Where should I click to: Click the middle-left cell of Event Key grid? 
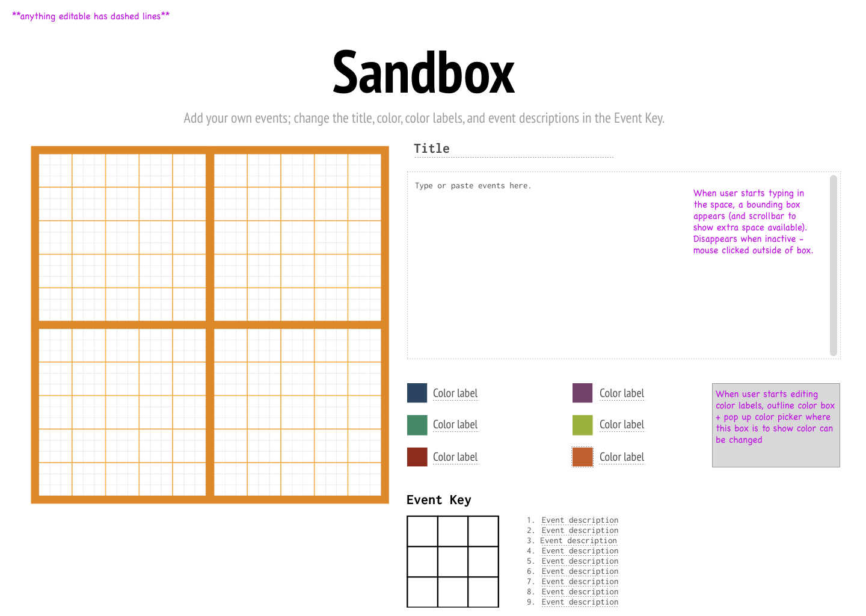[x=423, y=562]
